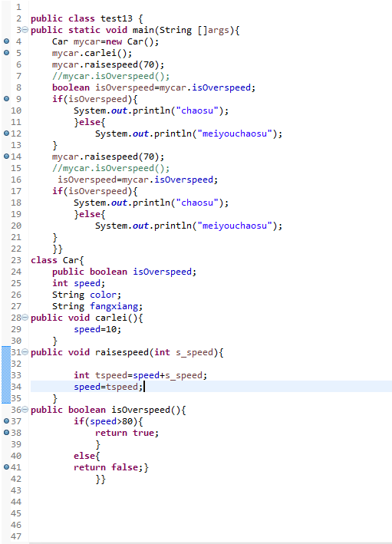
Task: Click 'public void raisespeed(int s_speed){' on line 31
Action: pos(127,352)
